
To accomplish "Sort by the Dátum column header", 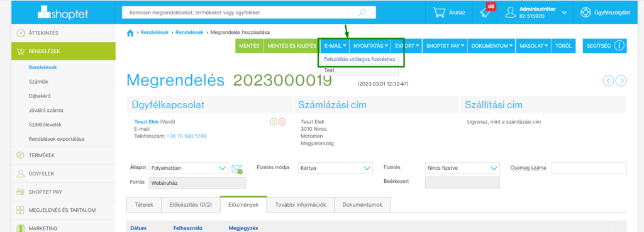I will click(138, 228).
